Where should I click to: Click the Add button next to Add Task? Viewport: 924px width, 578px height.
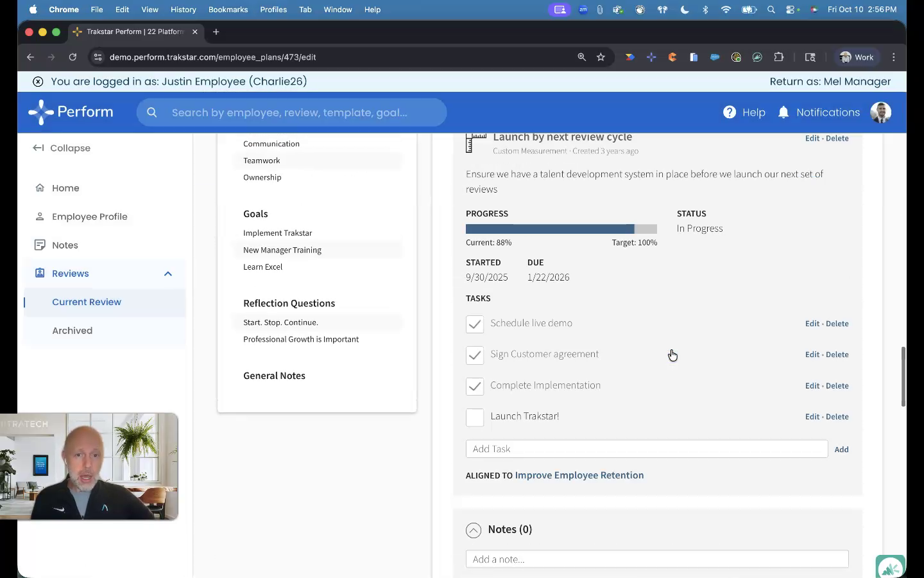click(x=841, y=450)
